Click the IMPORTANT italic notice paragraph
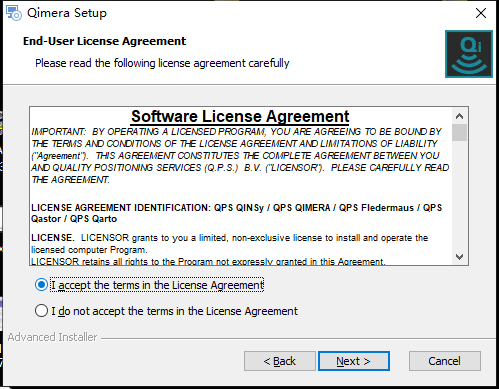The height and width of the screenshot is (389, 499). [240, 155]
